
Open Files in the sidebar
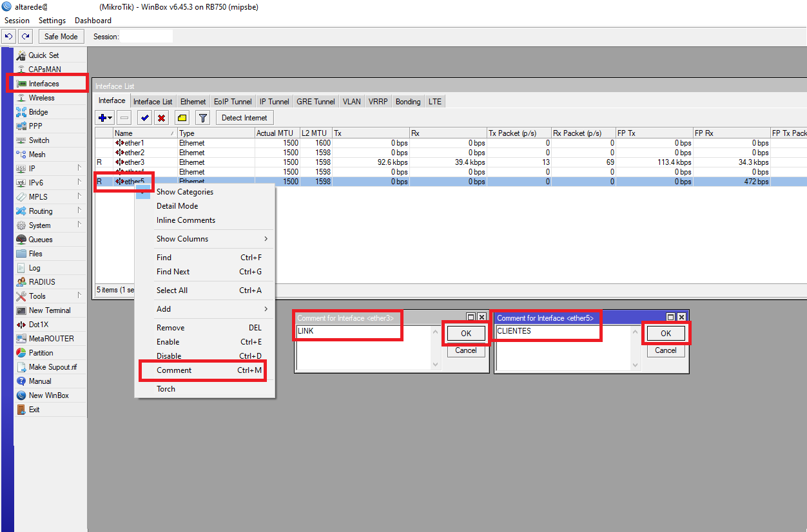pos(50,254)
